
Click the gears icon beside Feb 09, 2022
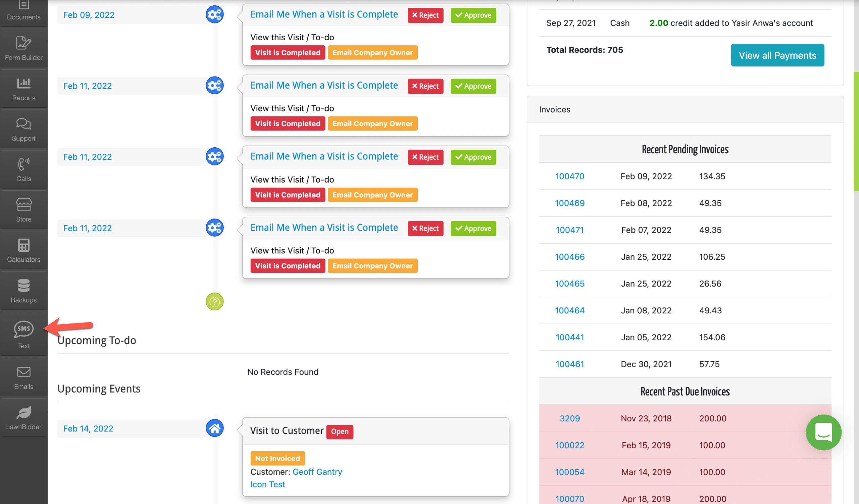point(214,15)
